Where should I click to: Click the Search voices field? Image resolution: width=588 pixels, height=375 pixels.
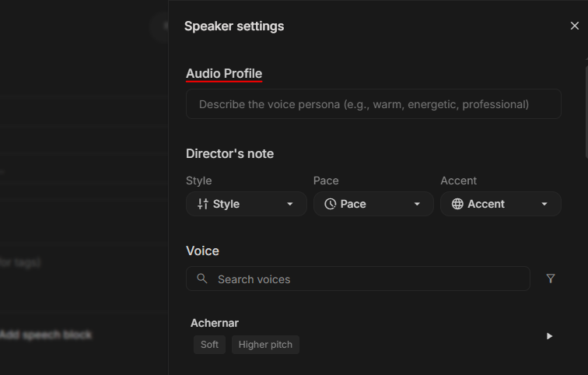click(358, 279)
